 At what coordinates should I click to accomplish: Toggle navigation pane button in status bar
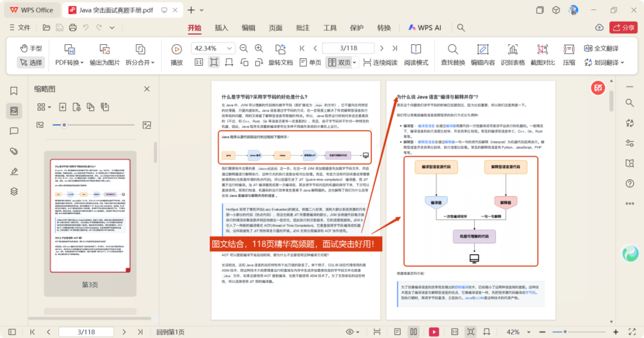[x=13, y=332]
